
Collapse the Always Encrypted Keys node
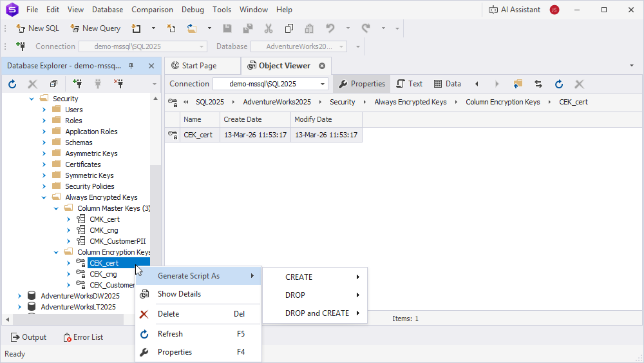click(44, 197)
